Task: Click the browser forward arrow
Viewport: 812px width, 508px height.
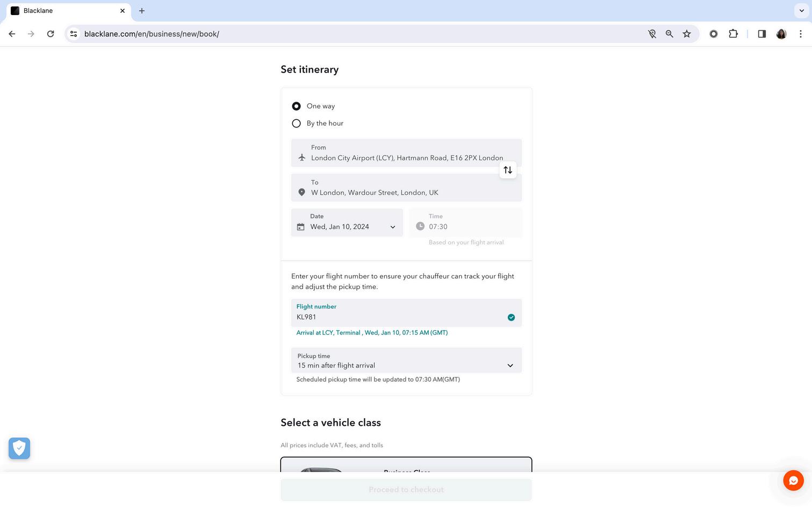Action: pos(31,34)
